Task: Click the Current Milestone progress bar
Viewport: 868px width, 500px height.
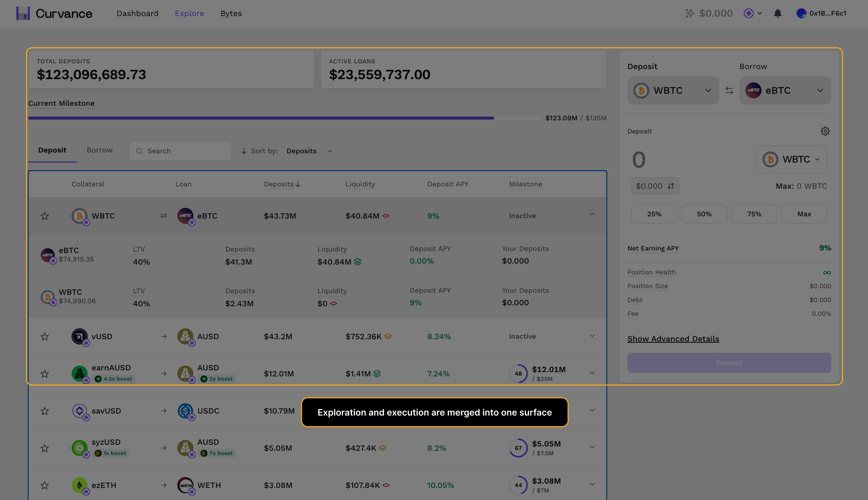Action: (283, 118)
